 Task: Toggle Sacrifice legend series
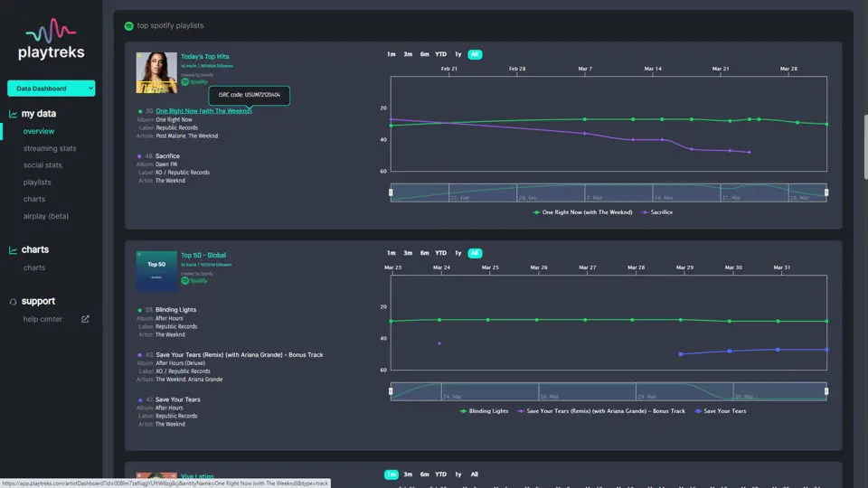(x=657, y=212)
